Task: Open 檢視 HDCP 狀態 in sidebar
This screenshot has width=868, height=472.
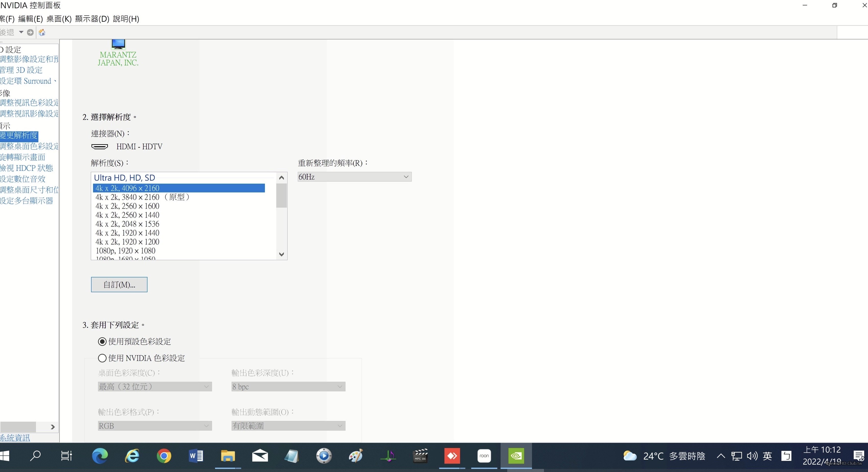Action: tap(27, 168)
